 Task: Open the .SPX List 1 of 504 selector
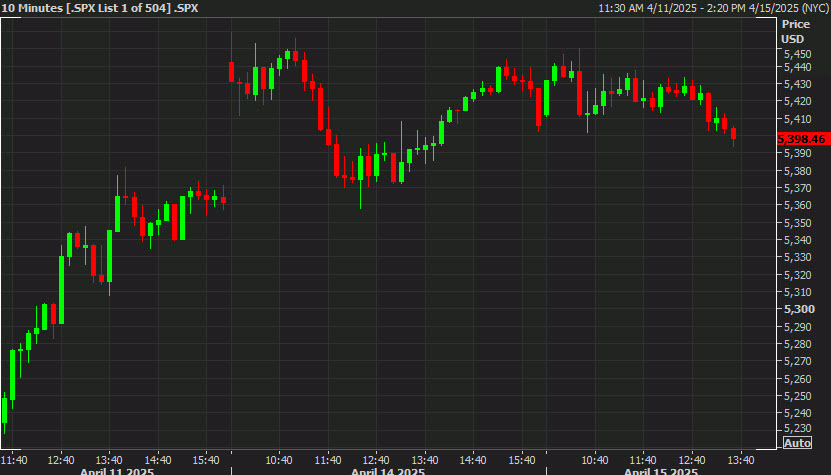[117, 8]
